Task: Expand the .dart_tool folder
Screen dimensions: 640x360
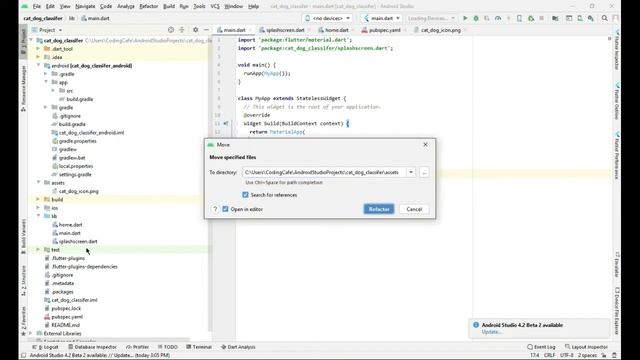Action: coord(39,49)
